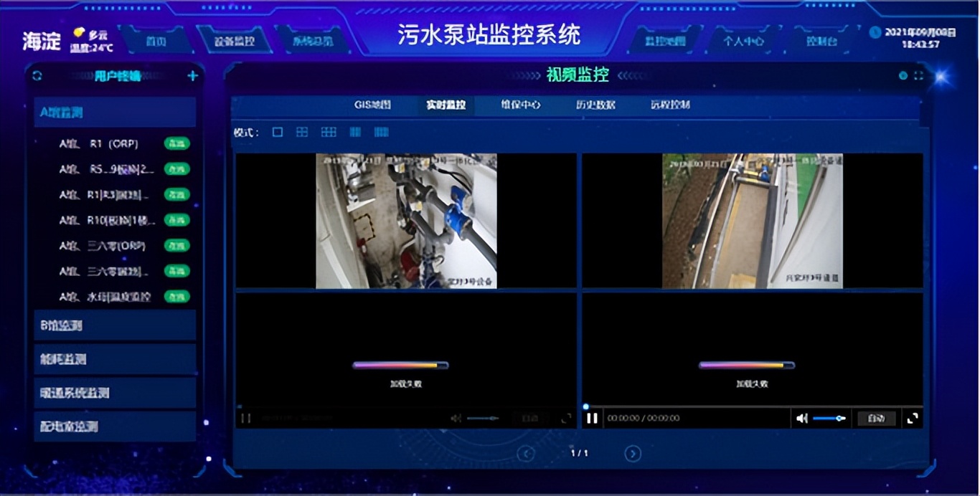The height and width of the screenshot is (496, 980).
Task: Switch to the 2x2 grid layout icon
Action: [x=302, y=132]
